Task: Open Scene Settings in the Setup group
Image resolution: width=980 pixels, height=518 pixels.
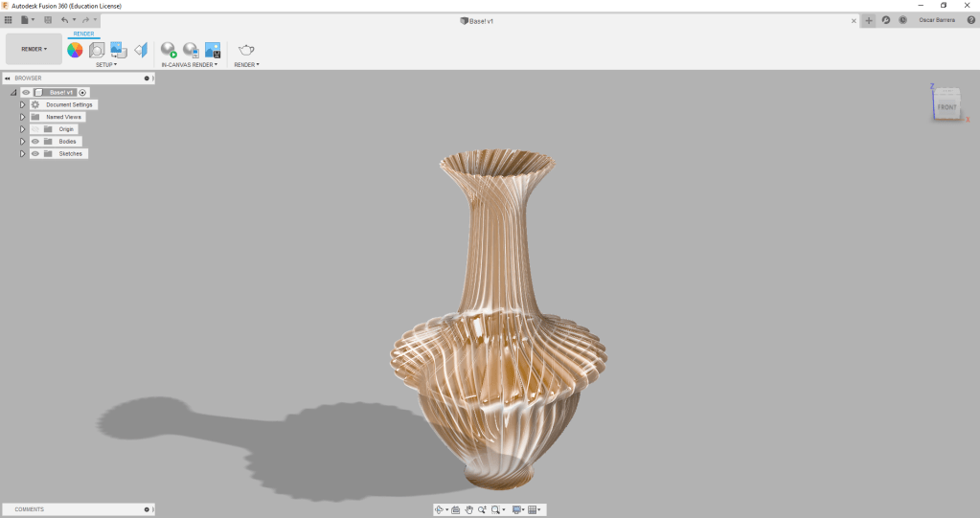Action: [x=97, y=50]
